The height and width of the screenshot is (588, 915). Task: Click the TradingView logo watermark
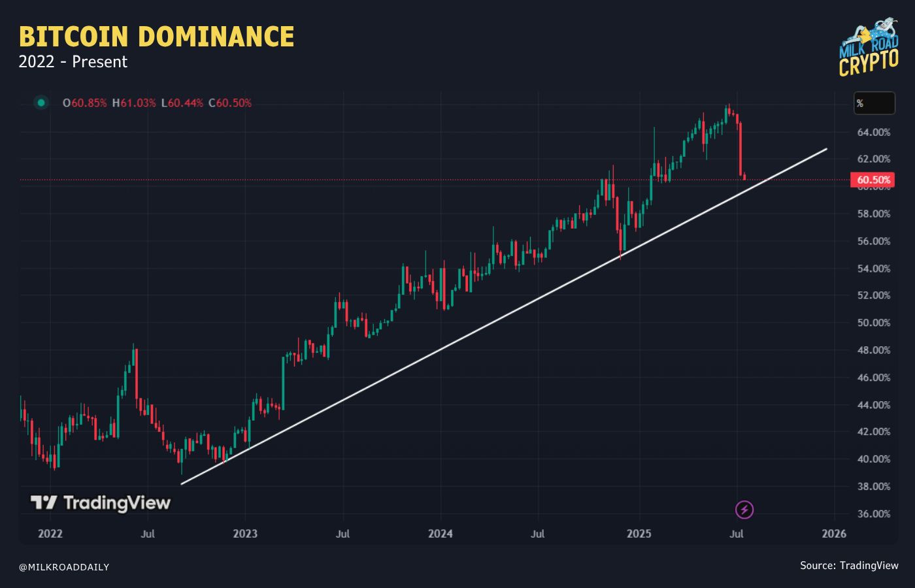coord(100,502)
